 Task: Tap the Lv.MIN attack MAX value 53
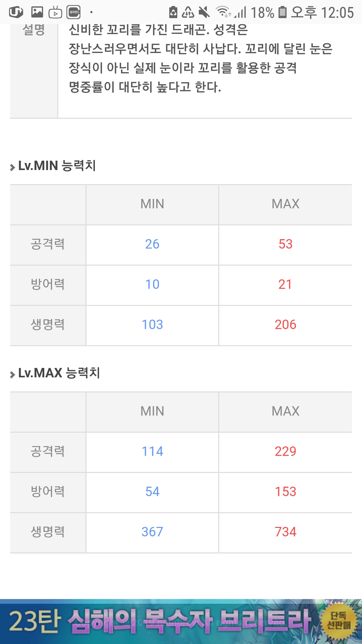[286, 244]
